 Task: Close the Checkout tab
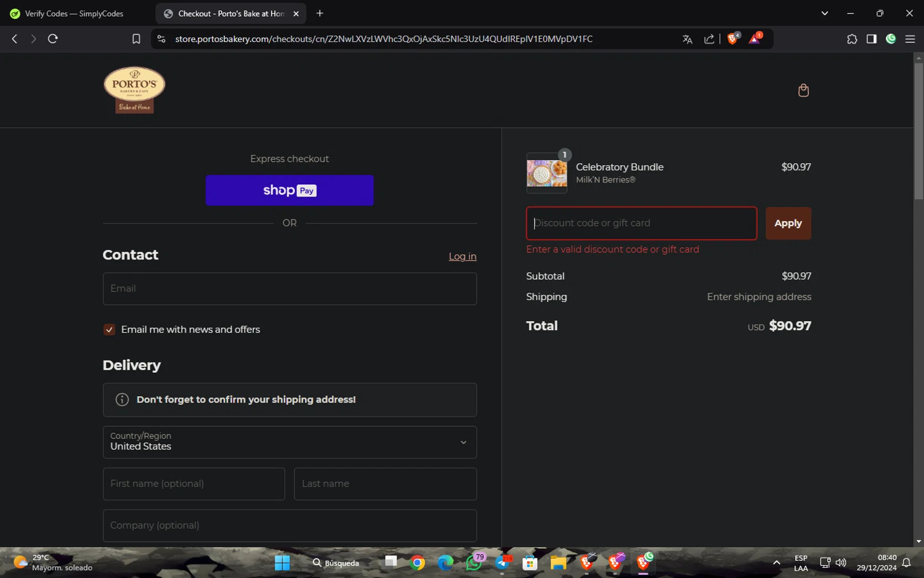tap(296, 14)
